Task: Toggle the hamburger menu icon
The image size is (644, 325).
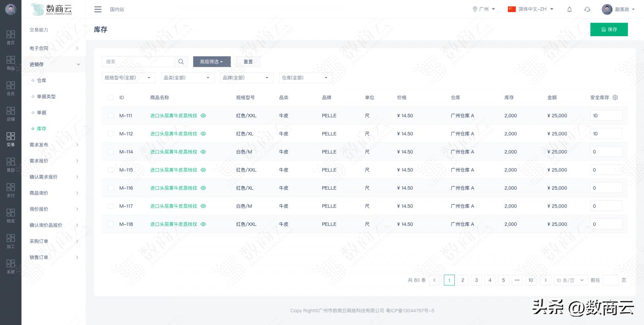Action: [x=98, y=9]
